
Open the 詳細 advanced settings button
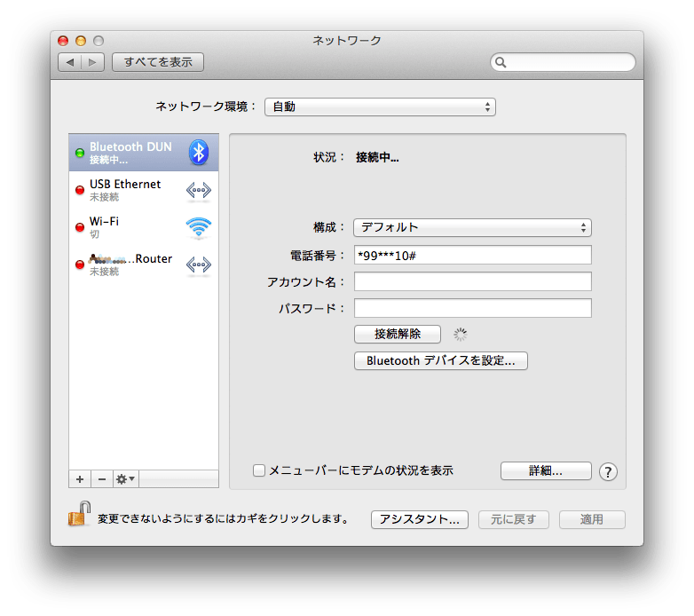coord(546,471)
